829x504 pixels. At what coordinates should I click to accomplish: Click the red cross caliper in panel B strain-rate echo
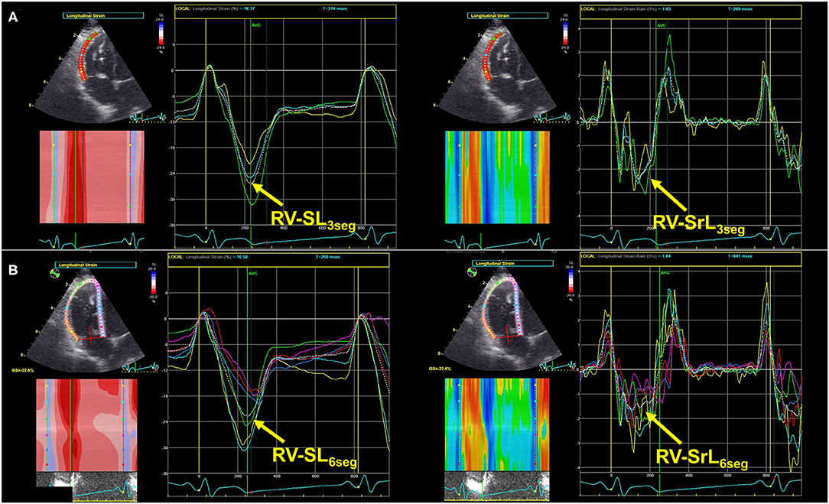point(506,335)
